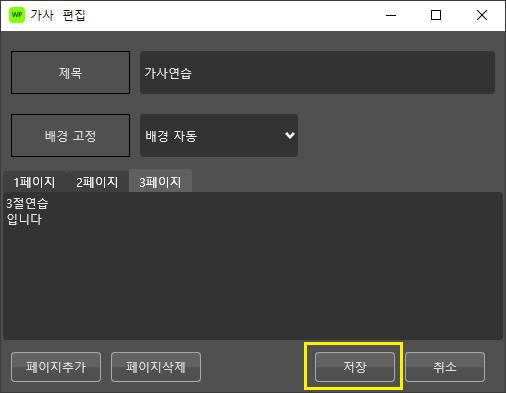Click the 페이지추가 button
Screen dimensions: 506x393
[x=56, y=367]
